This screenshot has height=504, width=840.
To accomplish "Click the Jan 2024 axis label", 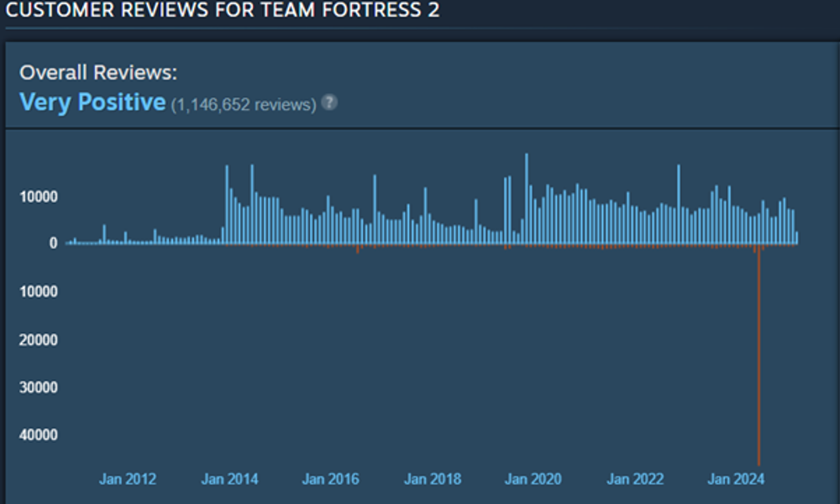I will (x=737, y=480).
